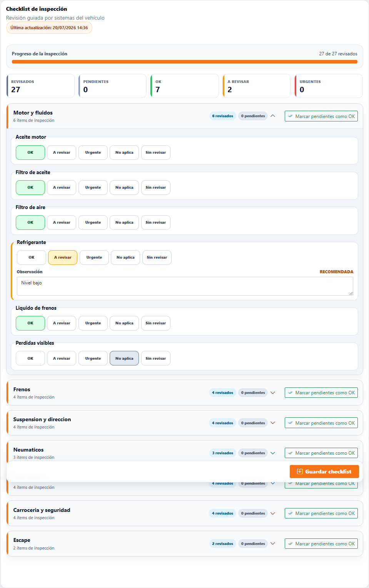Click the checkmark icon in Motor y fluidos button
This screenshot has width=369, height=588.
pyautogui.click(x=291, y=116)
